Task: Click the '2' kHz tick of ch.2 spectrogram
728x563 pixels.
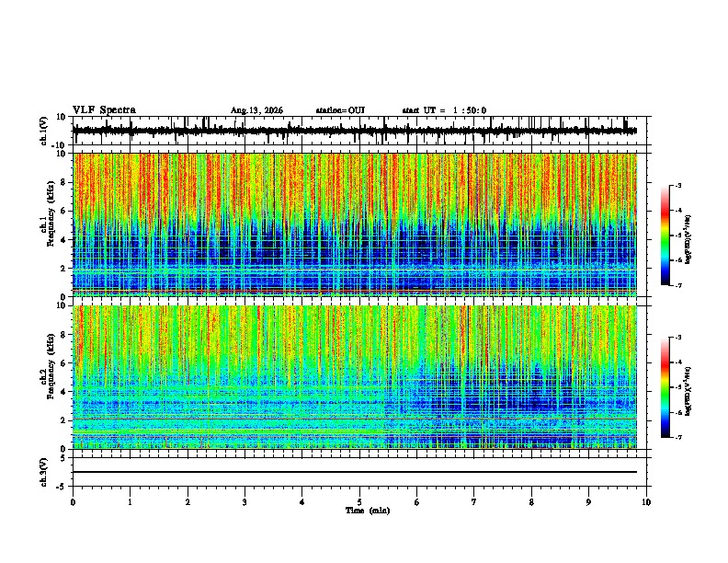Action: [64, 420]
